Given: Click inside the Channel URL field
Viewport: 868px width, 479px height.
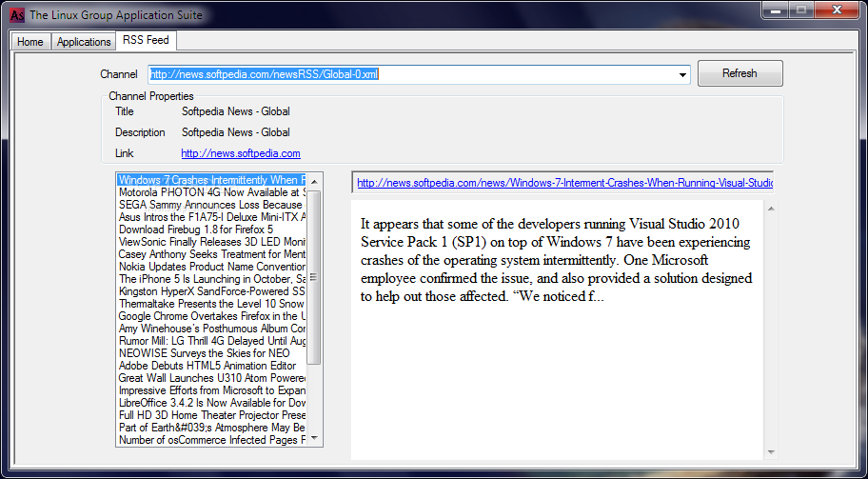Looking at the screenshot, I should coord(411,75).
